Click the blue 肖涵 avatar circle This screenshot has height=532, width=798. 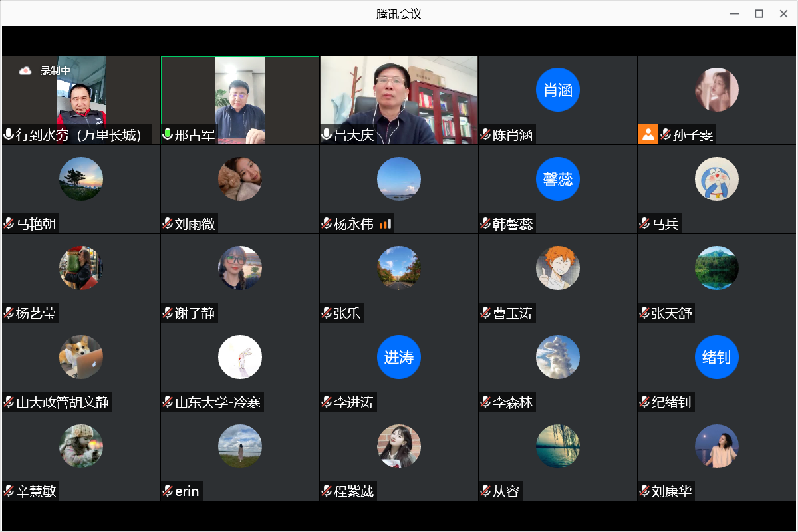click(557, 90)
